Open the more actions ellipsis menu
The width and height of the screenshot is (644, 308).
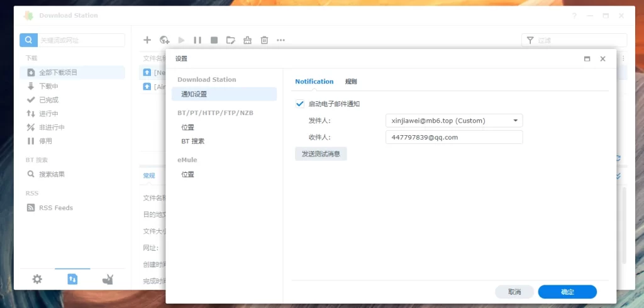coord(280,40)
